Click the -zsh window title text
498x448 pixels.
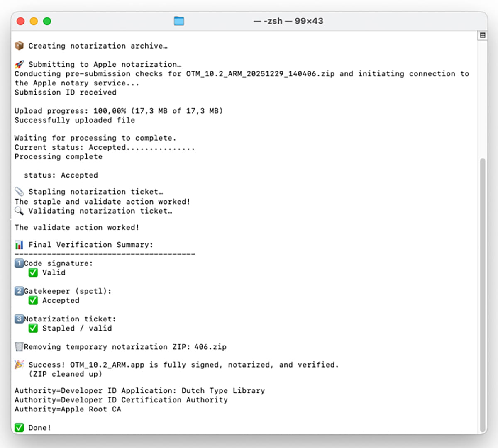(x=288, y=21)
